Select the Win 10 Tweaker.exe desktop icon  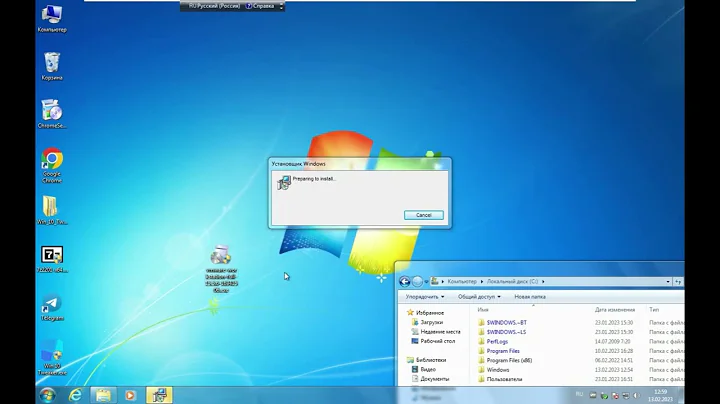52,357
